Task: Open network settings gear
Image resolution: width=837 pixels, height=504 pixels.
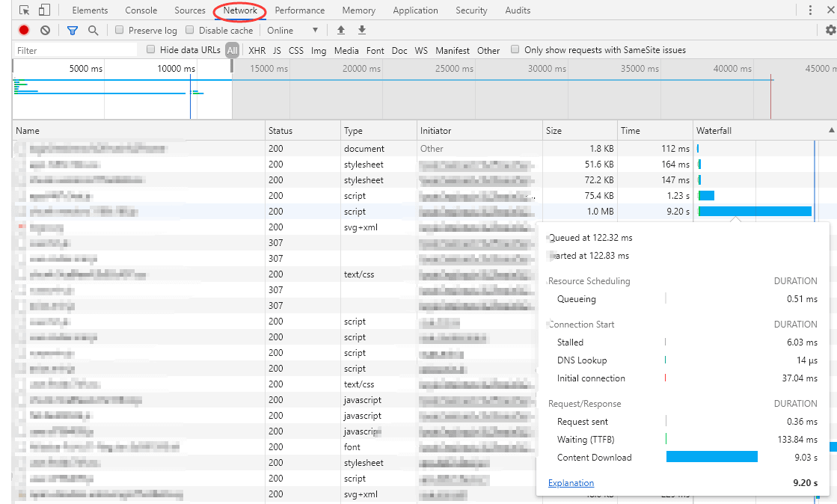Action: click(830, 31)
